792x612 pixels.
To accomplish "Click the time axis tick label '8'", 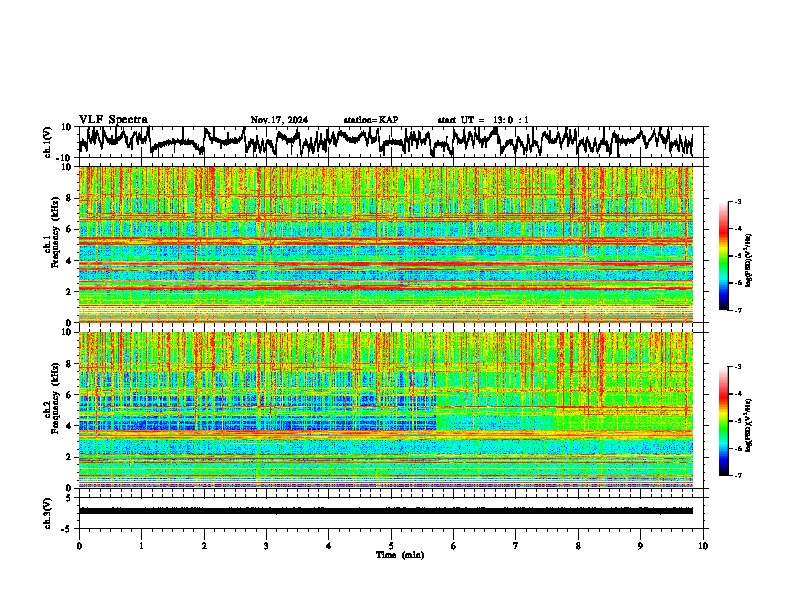I will click(578, 546).
